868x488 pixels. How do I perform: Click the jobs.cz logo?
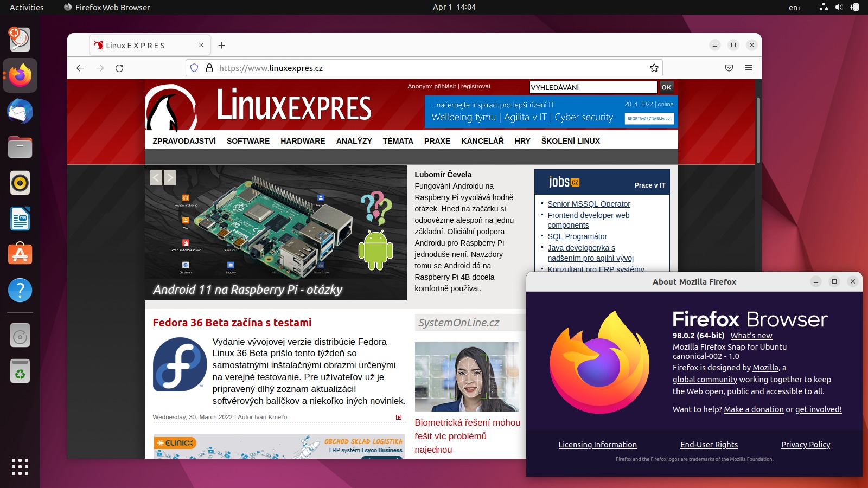click(x=564, y=182)
